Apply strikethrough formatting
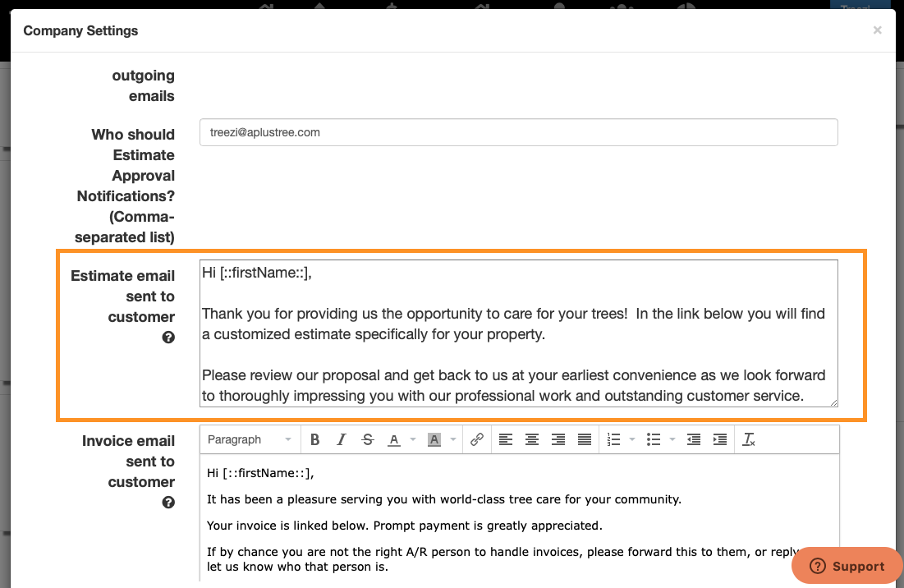The image size is (904, 588). coord(368,439)
